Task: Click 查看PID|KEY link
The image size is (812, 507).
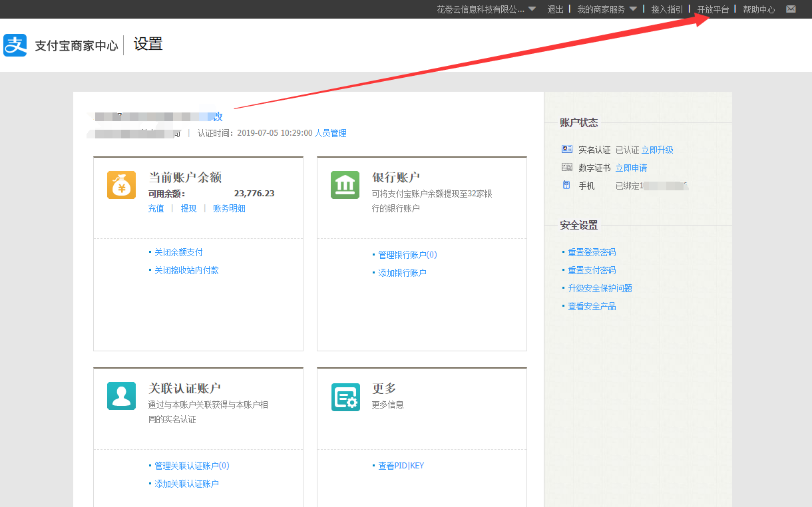Action: click(401, 466)
